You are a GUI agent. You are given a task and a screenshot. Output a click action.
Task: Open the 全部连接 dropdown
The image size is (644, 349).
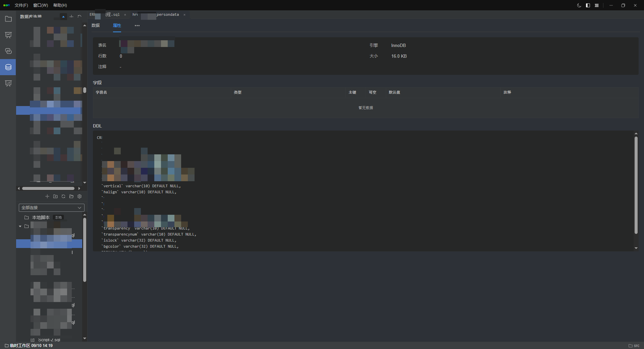pyautogui.click(x=51, y=208)
